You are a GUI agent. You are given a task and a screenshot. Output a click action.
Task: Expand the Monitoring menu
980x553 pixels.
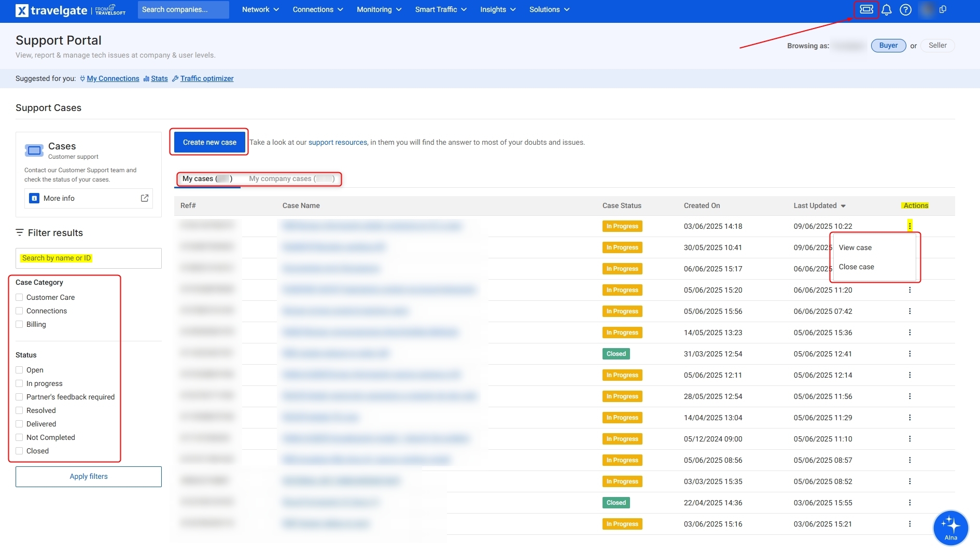[379, 9]
